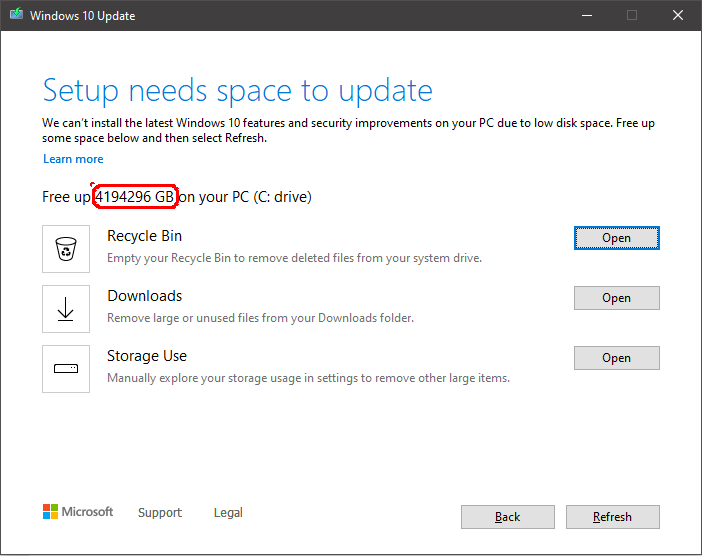702x556 pixels.
Task: Click the 'Recycle Bin' title text
Action: point(145,236)
